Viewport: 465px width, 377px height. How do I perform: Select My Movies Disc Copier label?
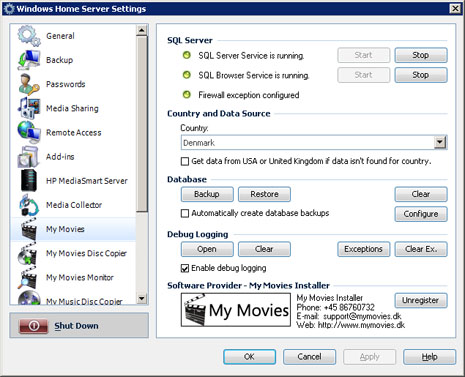coord(86,253)
